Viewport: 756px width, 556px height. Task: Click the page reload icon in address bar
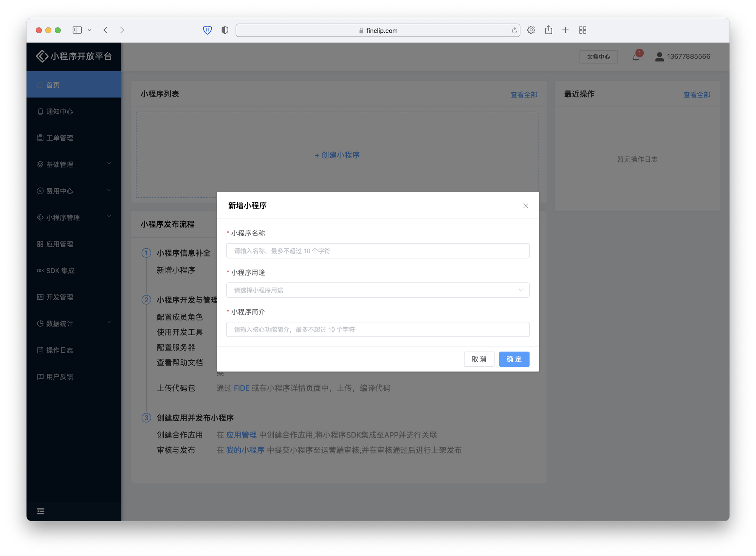pos(514,31)
